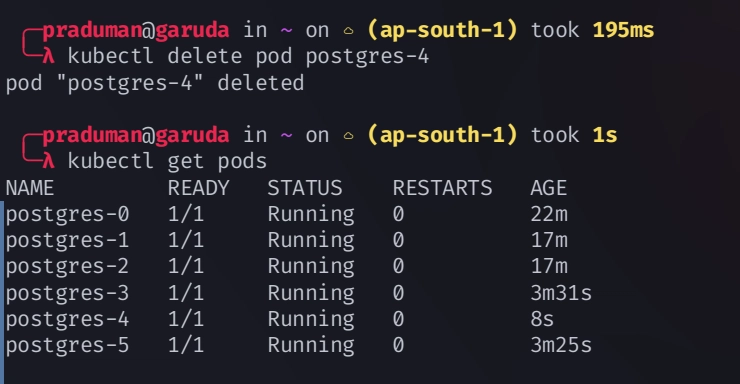Click the postgres-5 pod name
The height and width of the screenshot is (384, 740).
click(67, 345)
